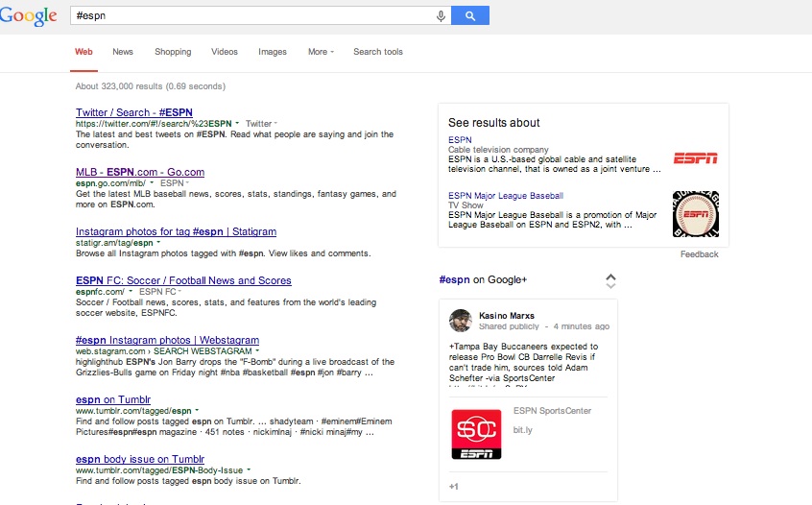The image size is (812, 505).
Task: Open the Images tab
Action: point(273,52)
